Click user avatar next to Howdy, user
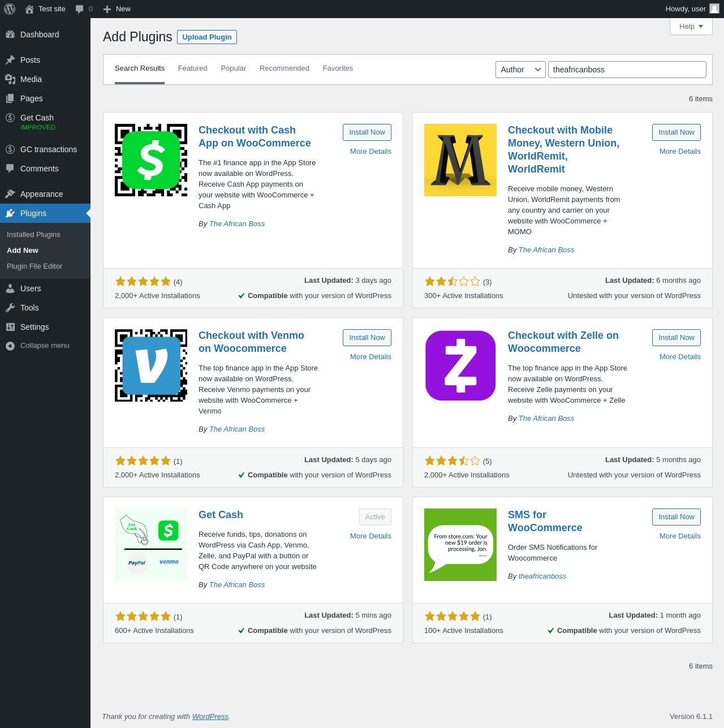The width and height of the screenshot is (724, 728). (x=714, y=8)
